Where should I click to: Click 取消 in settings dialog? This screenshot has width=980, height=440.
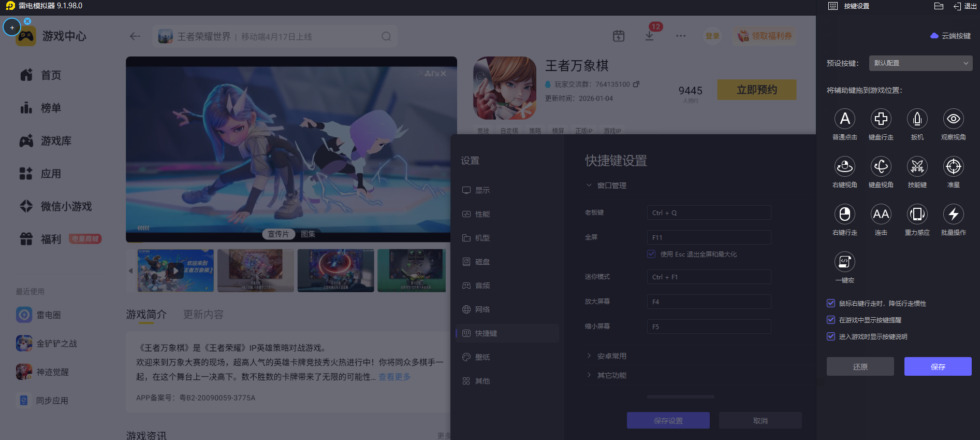click(760, 420)
